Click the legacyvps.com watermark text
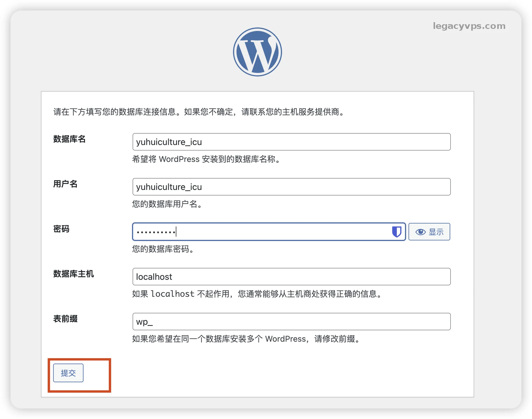 [469, 26]
